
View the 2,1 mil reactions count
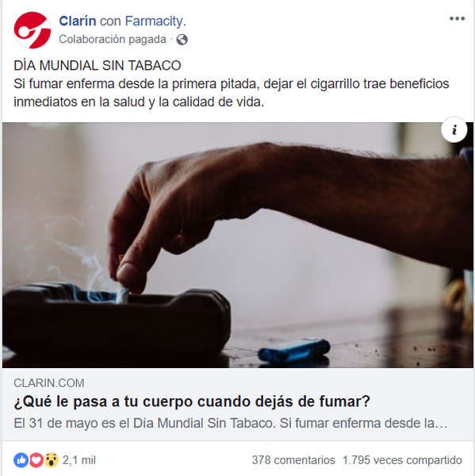pyautogui.click(x=79, y=460)
